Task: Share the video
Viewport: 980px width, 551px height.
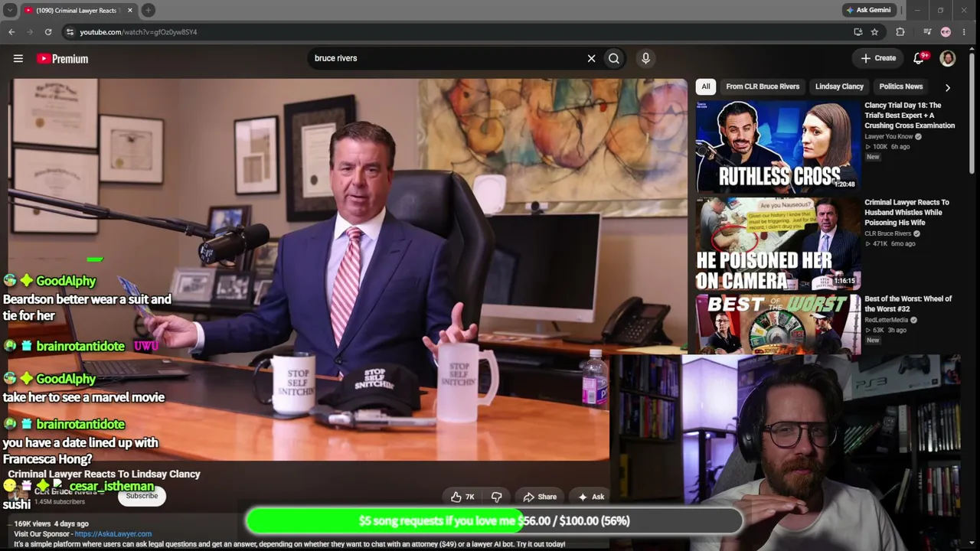Action: pos(540,497)
